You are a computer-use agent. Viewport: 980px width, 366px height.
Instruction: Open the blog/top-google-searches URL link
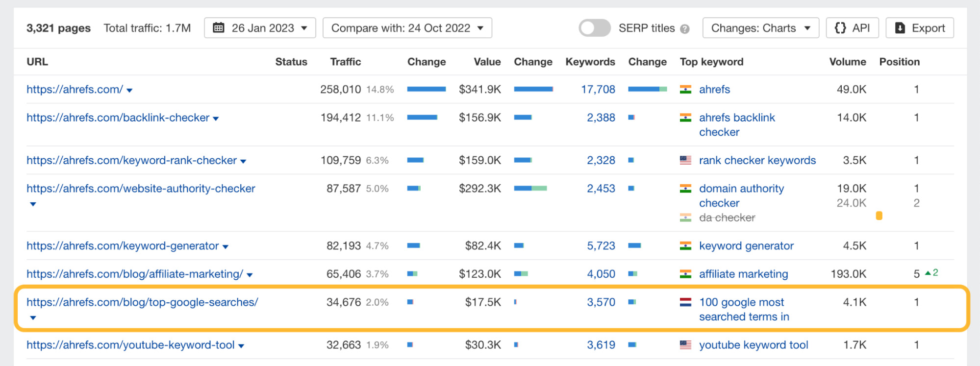point(142,302)
